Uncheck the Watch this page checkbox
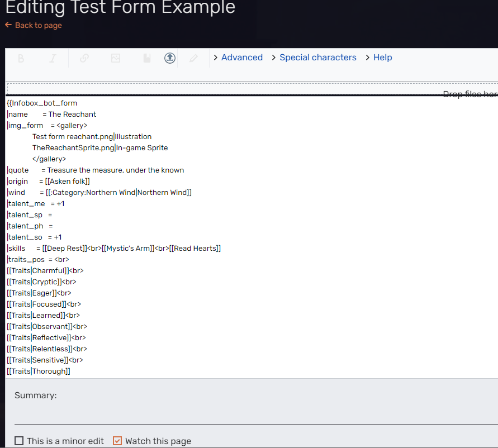 coord(117,441)
